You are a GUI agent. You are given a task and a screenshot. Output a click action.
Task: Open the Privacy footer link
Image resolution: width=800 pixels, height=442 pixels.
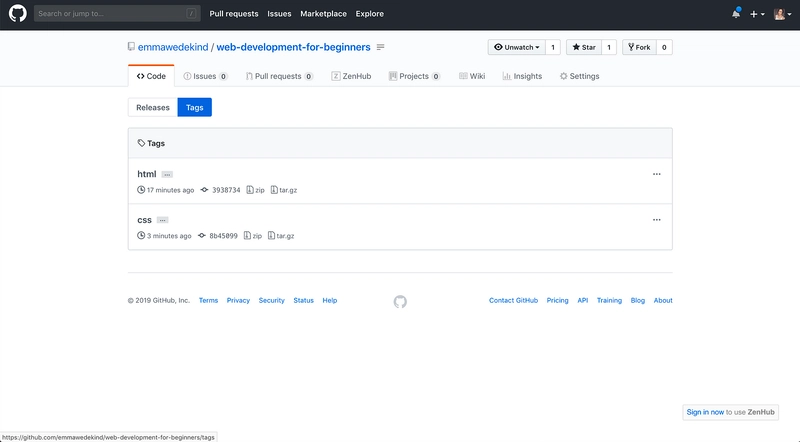238,300
